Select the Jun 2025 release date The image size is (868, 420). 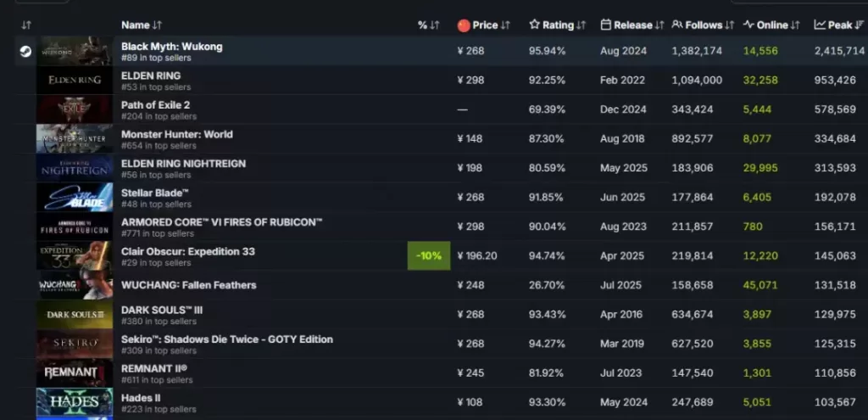(x=620, y=197)
